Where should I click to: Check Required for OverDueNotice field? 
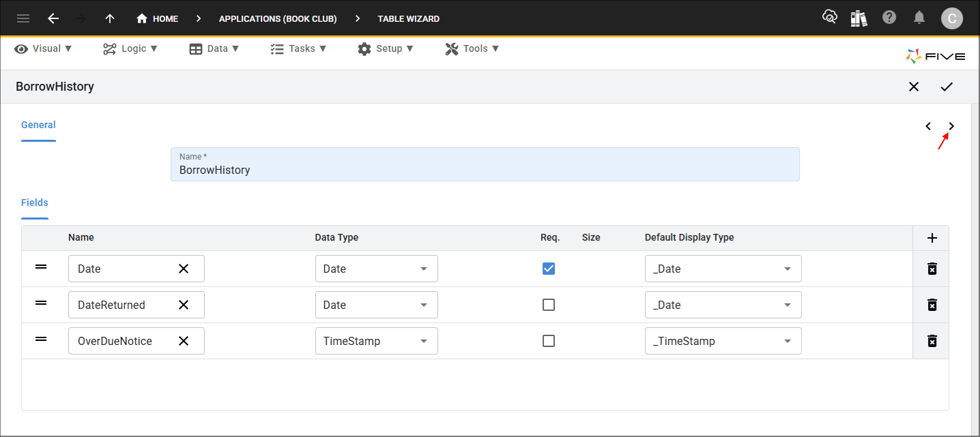[x=549, y=341]
